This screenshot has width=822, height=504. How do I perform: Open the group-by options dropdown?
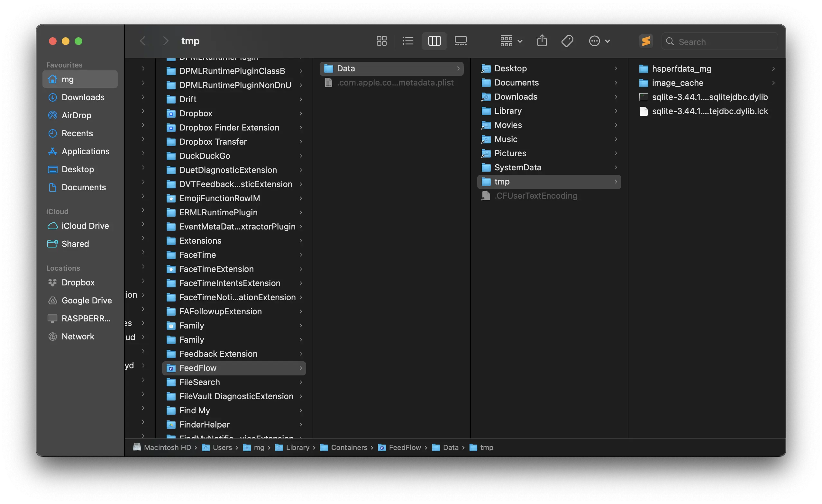511,41
